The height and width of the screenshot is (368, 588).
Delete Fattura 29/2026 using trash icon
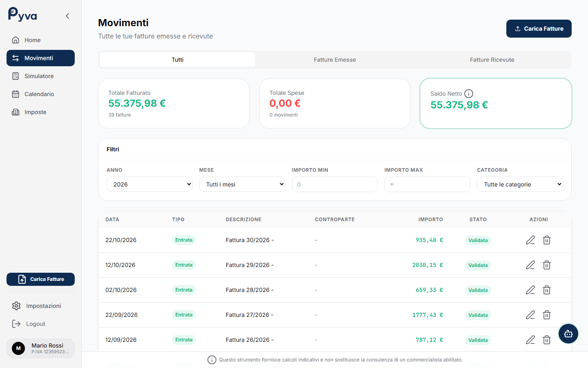(547, 265)
